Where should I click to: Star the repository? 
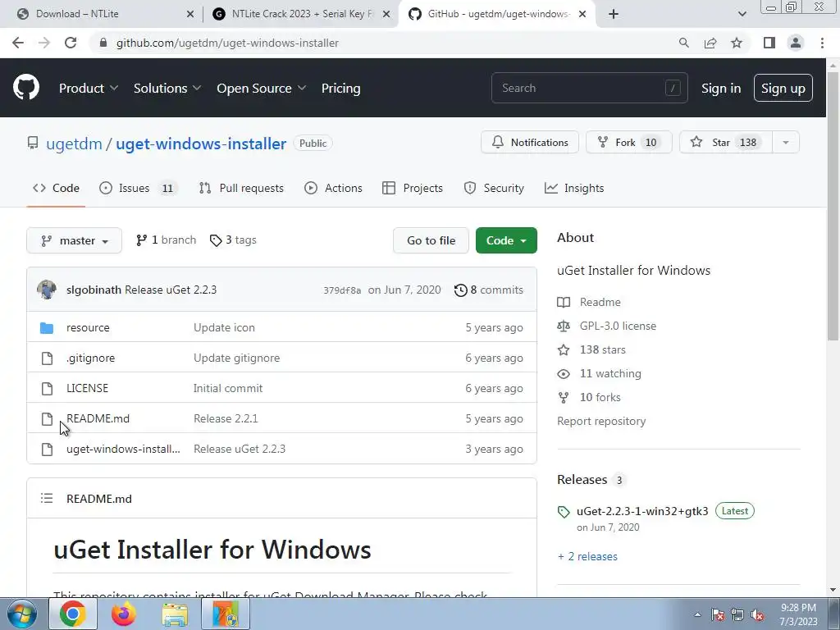[x=726, y=142]
